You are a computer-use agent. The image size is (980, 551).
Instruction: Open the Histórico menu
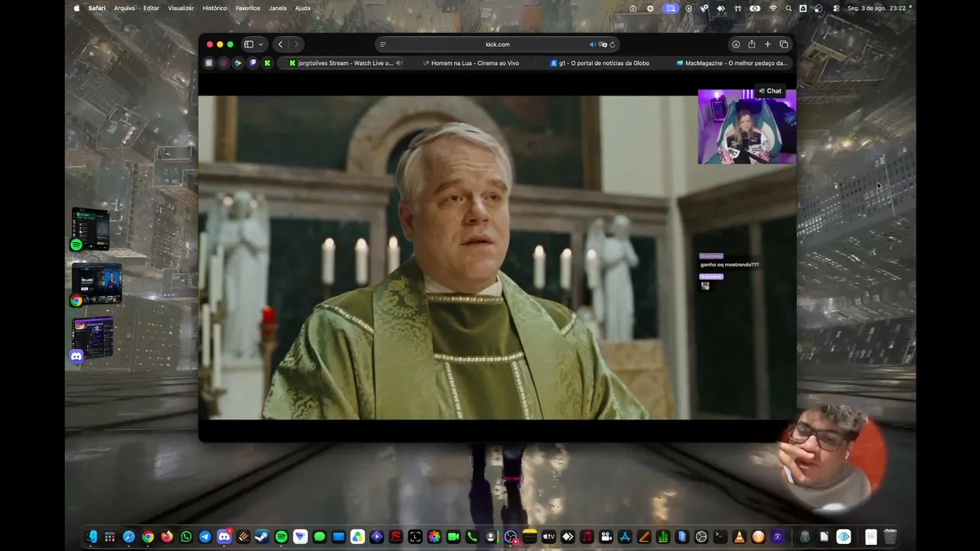pos(214,8)
